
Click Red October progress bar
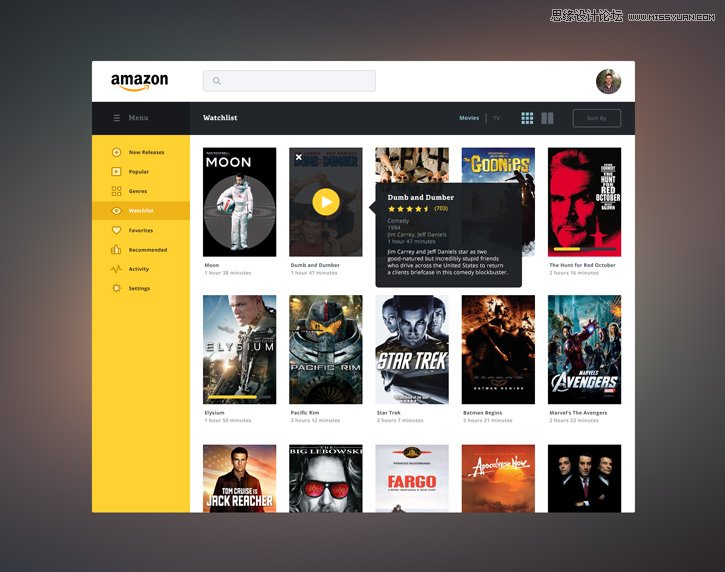(x=584, y=249)
